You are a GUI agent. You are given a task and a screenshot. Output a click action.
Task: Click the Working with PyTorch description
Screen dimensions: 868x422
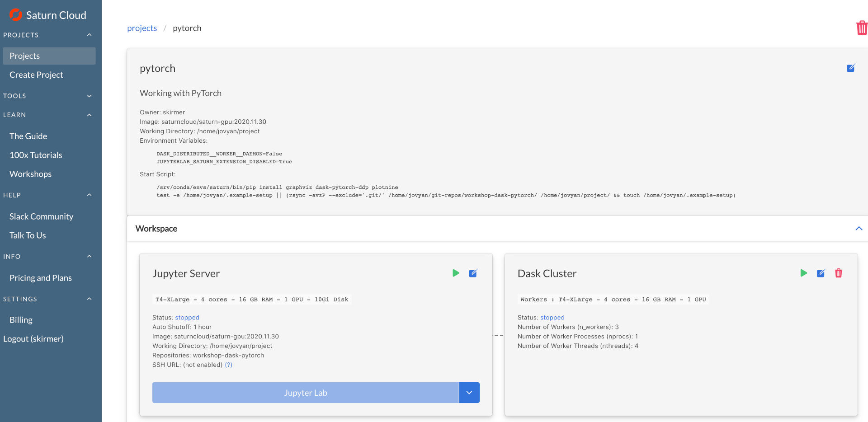click(180, 93)
